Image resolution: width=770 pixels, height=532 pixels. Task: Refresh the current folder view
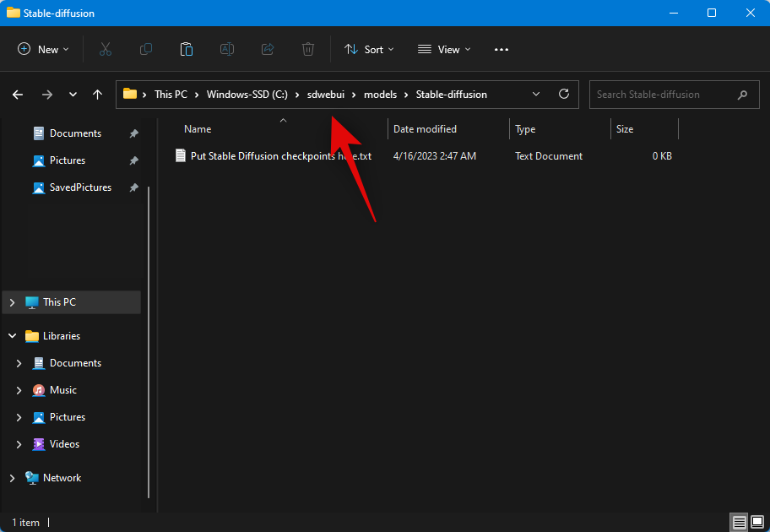point(564,95)
